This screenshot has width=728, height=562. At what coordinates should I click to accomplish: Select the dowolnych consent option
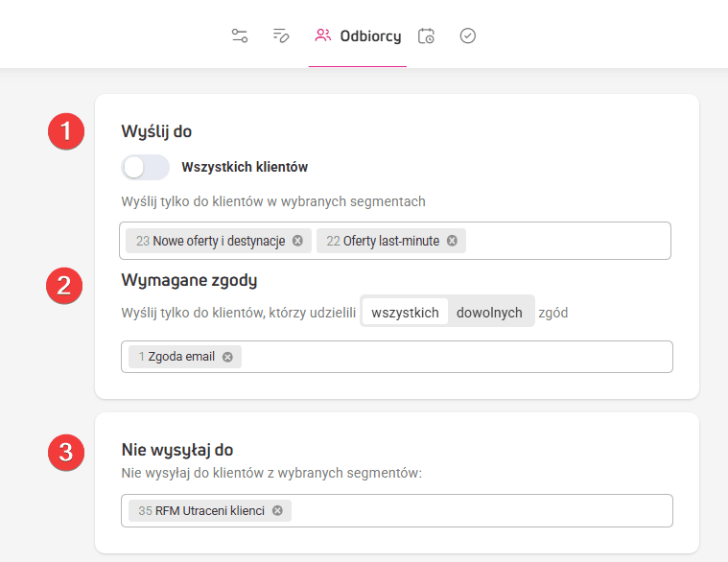[489, 312]
